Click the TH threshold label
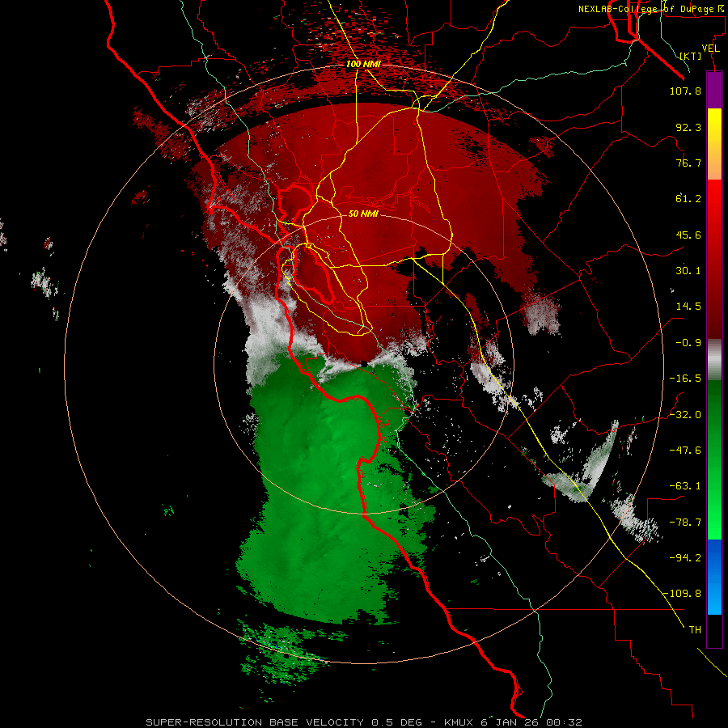The height and width of the screenshot is (728, 728). pyautogui.click(x=695, y=630)
